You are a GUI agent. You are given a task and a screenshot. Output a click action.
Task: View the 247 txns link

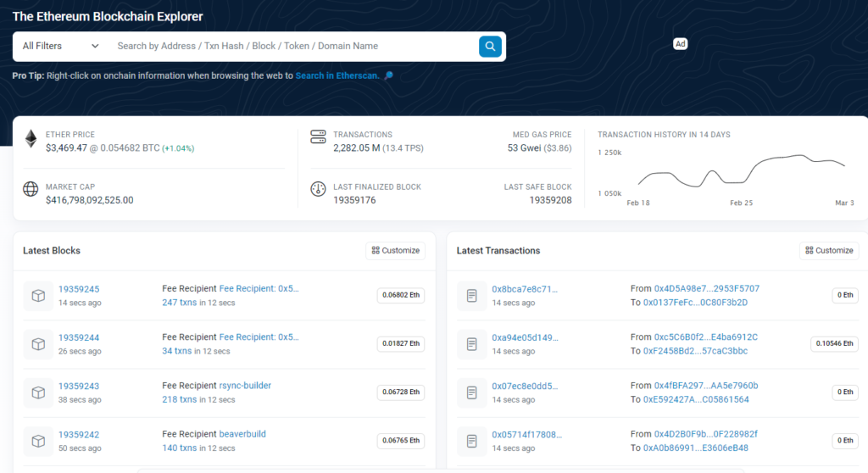click(x=180, y=303)
